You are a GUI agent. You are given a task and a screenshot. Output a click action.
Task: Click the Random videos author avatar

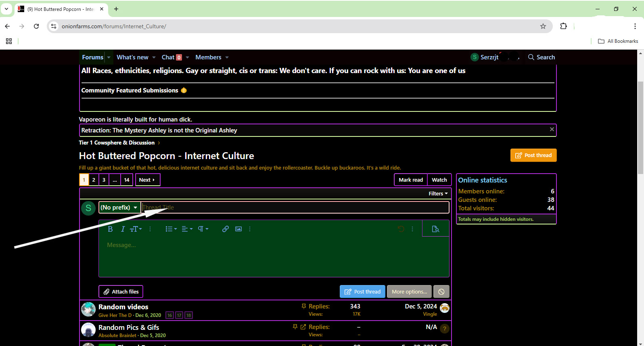[88, 310]
